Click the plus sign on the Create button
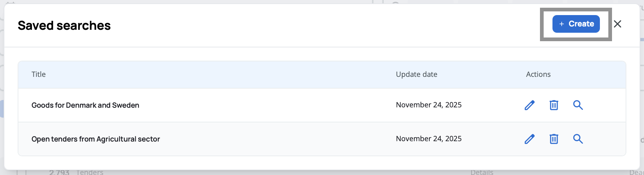Image resolution: width=644 pixels, height=175 pixels. click(x=561, y=24)
